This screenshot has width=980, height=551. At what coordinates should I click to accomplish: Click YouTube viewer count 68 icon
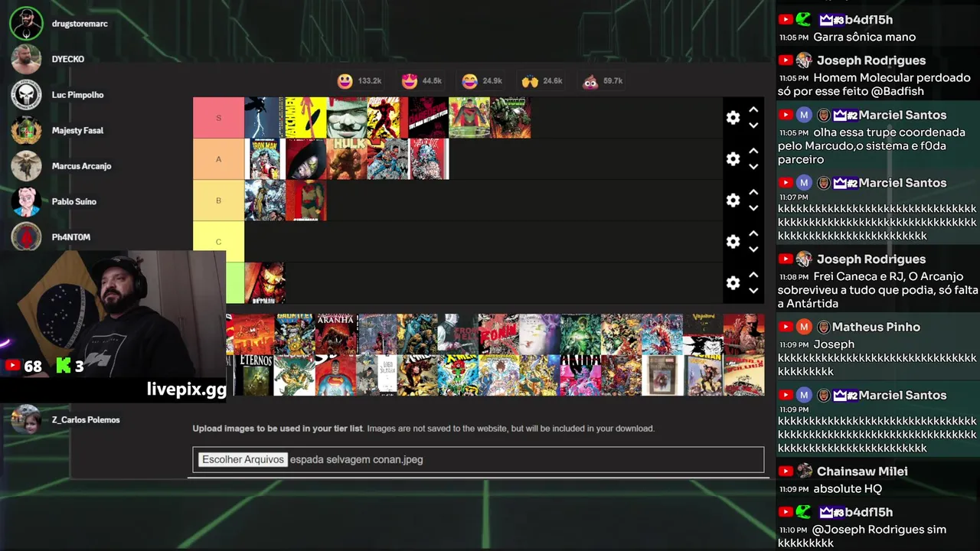point(12,366)
